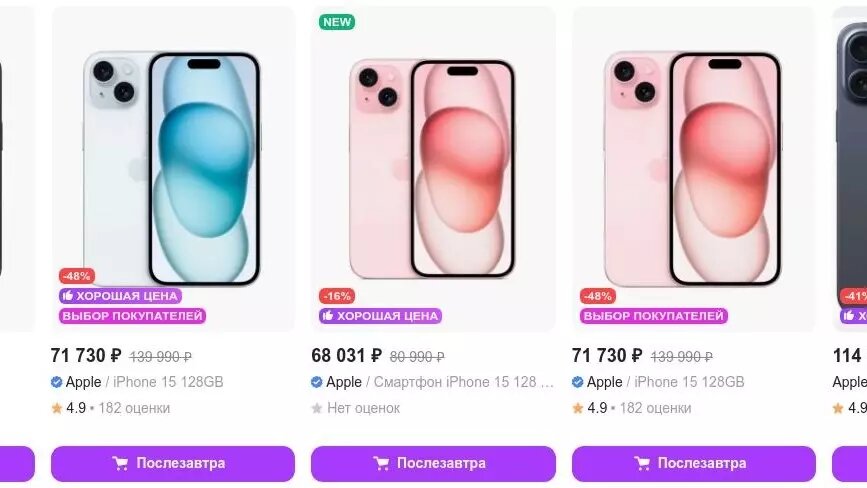Image resolution: width=867 pixels, height=488 pixels.
Task: Click 'Послезавтра' button under the right pink iPhone
Action: click(x=694, y=463)
